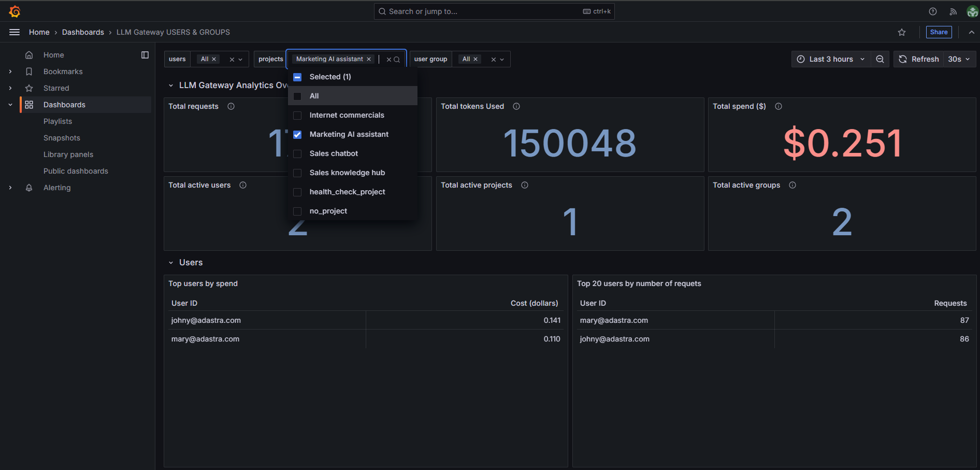Open the news feed (RSS) icon
The width and height of the screenshot is (980, 470).
(x=953, y=11)
